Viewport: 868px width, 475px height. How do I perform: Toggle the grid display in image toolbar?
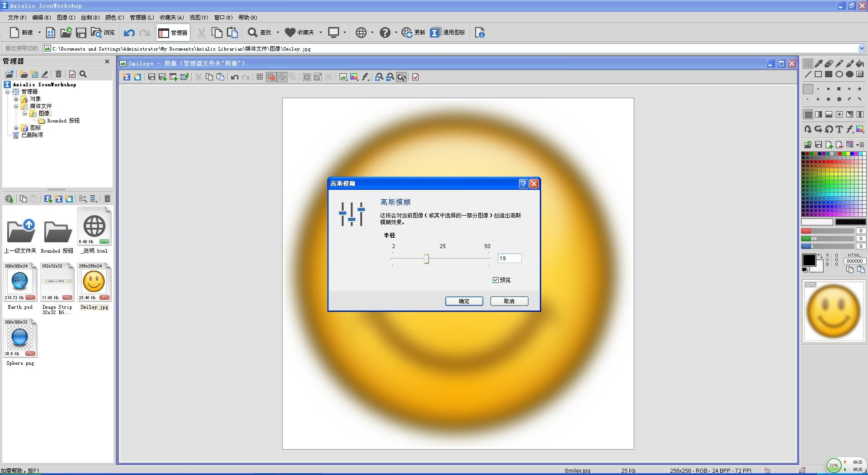(259, 77)
